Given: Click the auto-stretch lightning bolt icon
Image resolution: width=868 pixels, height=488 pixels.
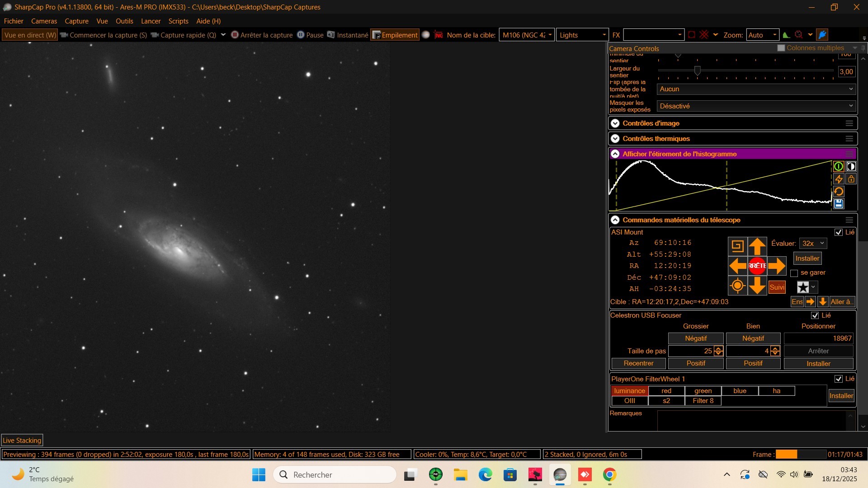Looking at the screenshot, I should tap(838, 179).
